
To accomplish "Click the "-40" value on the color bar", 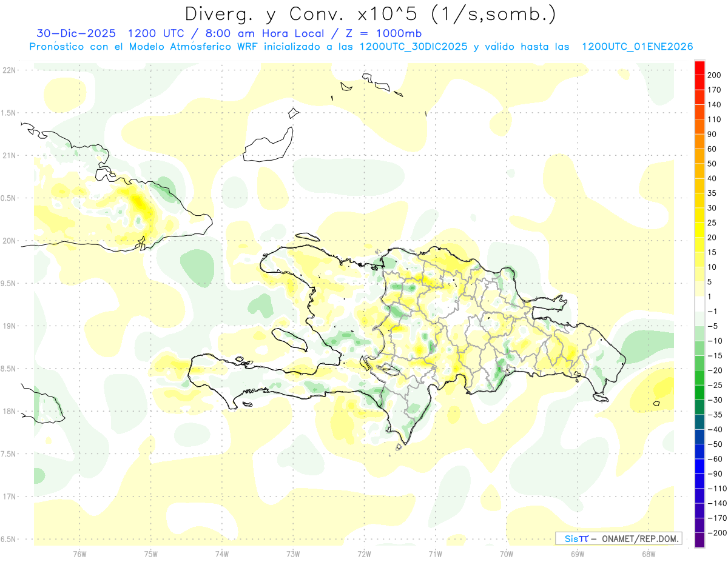I will [715, 429].
